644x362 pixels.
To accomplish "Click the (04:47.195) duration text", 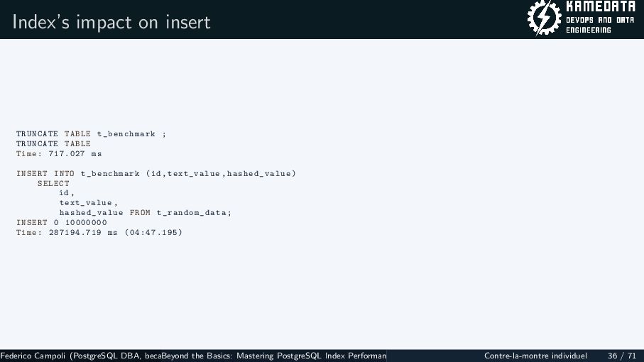I will tap(153, 232).
